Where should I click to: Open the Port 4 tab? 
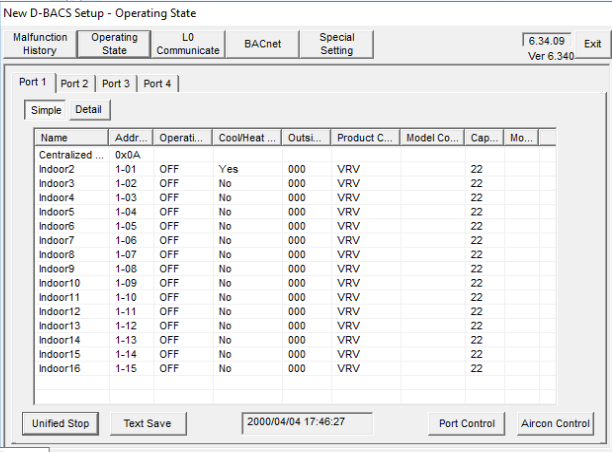[x=158, y=83]
